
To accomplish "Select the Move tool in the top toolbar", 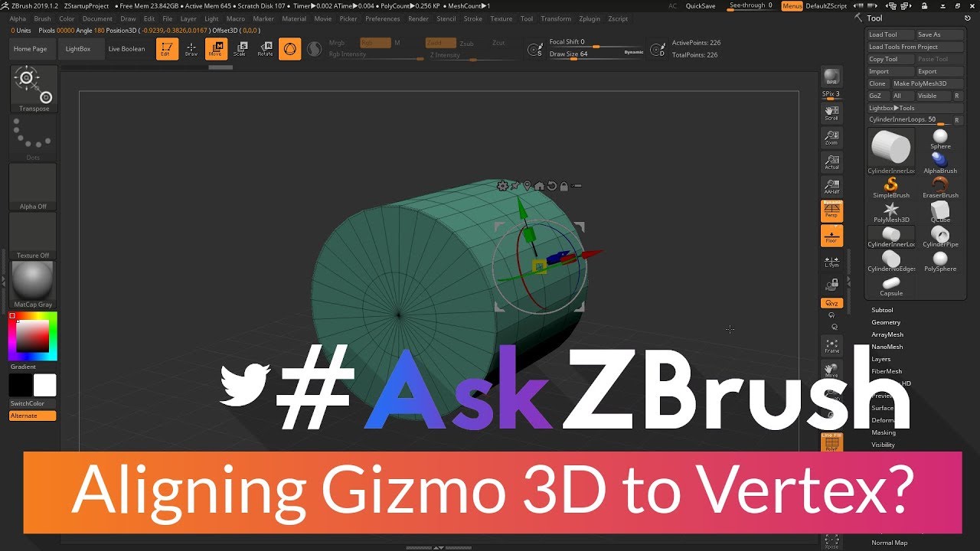I will coord(216,49).
